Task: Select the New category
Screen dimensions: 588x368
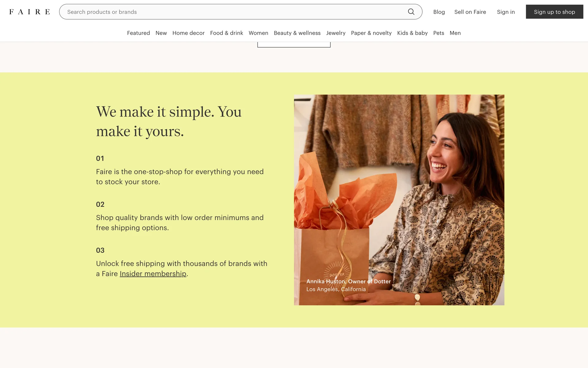Action: click(161, 33)
